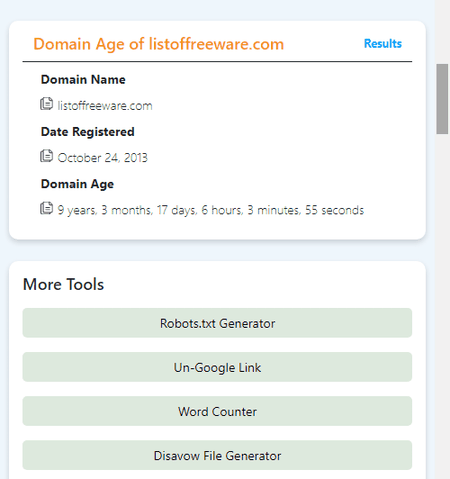The width and height of the screenshot is (450, 479).
Task: Click the orange Domain Age of listoffreeware.com heading
Action: pos(159,44)
